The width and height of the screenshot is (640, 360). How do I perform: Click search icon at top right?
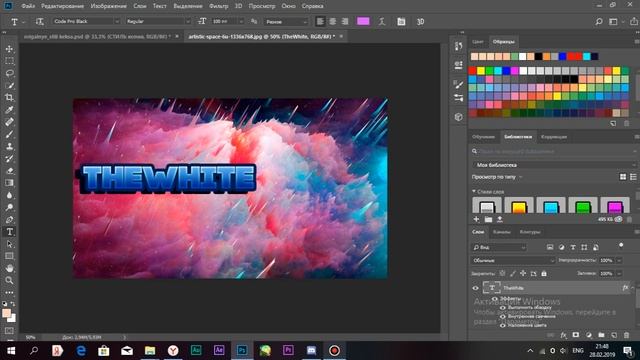[x=599, y=22]
